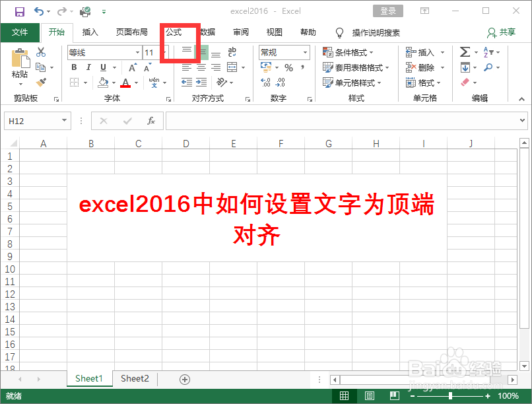Click the fill color bucket icon
Image resolution: width=532 pixels, height=404 pixels.
(x=103, y=83)
